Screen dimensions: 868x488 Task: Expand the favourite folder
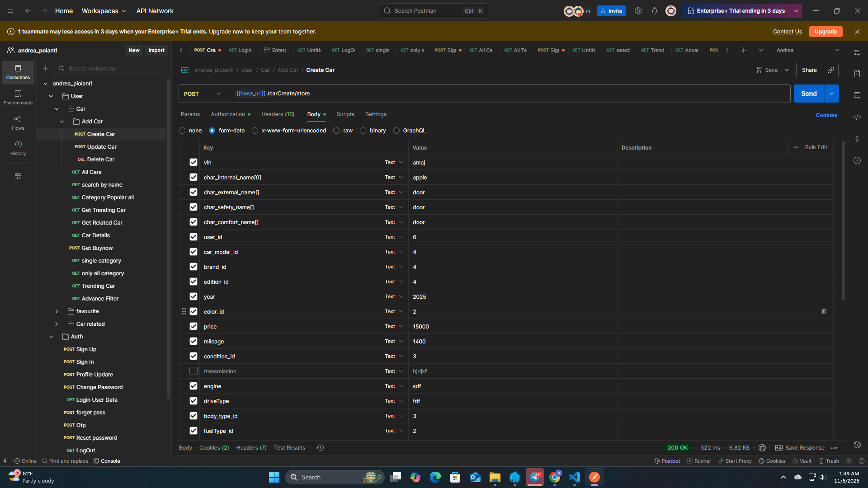coord(57,311)
